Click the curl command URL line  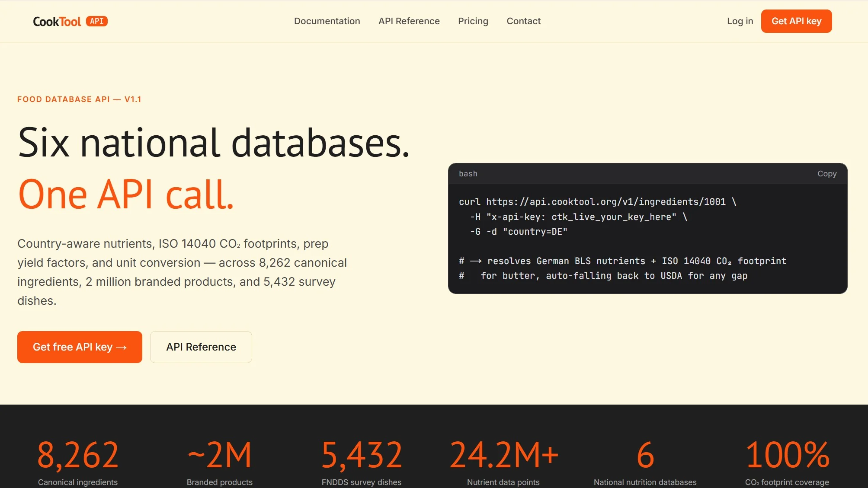coord(597,202)
